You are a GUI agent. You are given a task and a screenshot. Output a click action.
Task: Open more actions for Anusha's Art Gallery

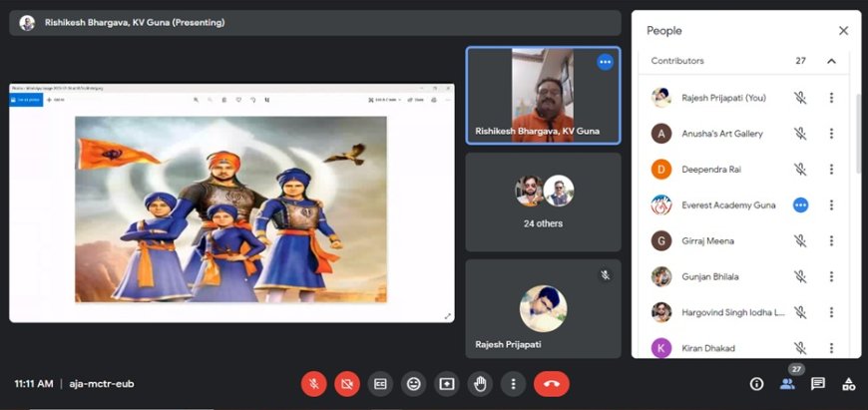click(x=831, y=134)
